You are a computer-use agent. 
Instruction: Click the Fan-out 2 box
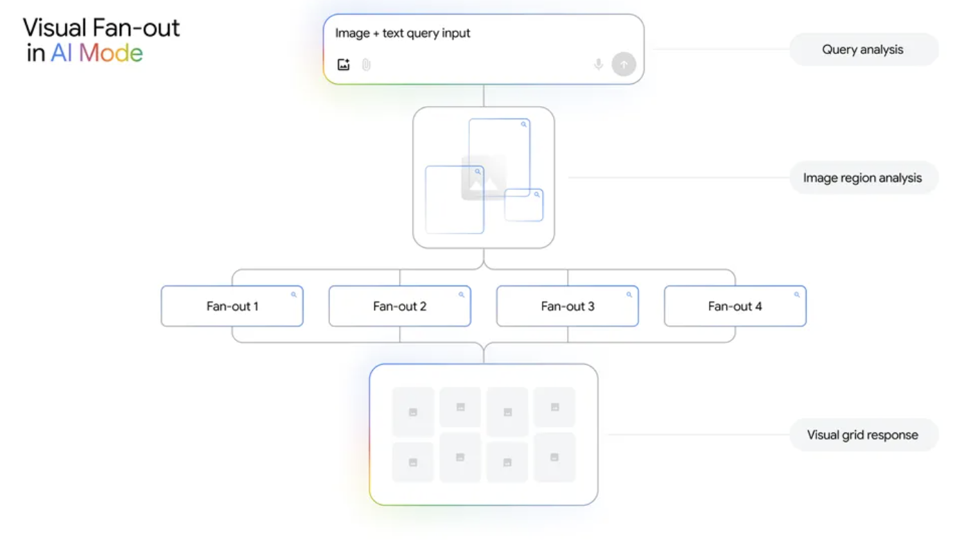point(400,306)
